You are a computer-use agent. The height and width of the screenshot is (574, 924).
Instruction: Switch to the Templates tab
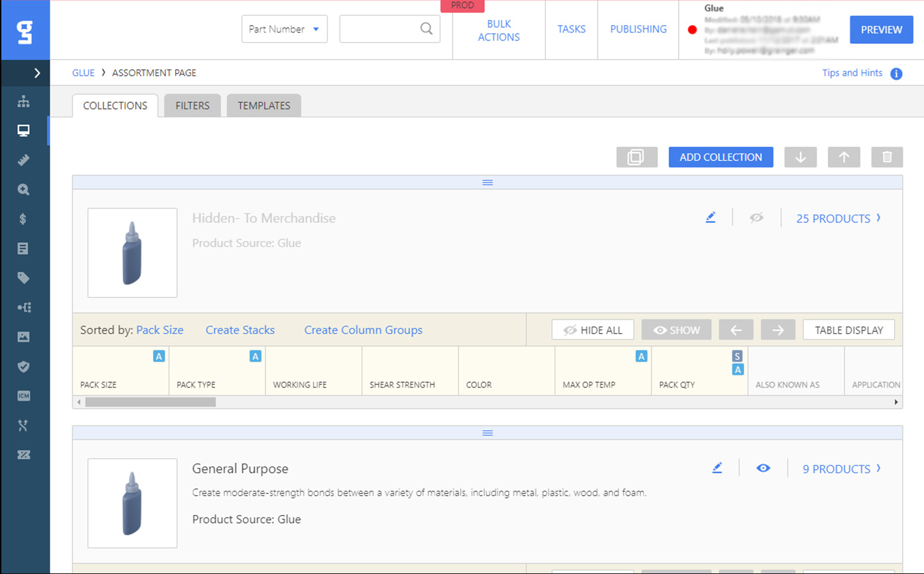click(x=264, y=106)
